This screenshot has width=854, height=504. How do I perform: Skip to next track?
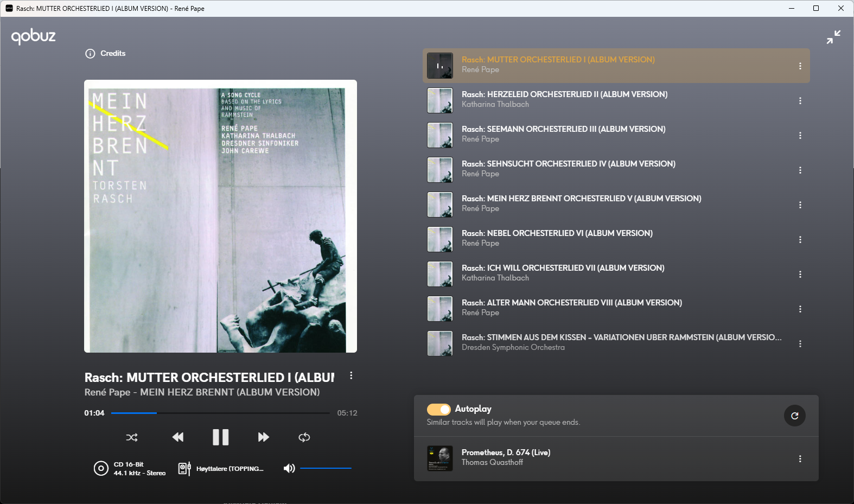pos(263,437)
